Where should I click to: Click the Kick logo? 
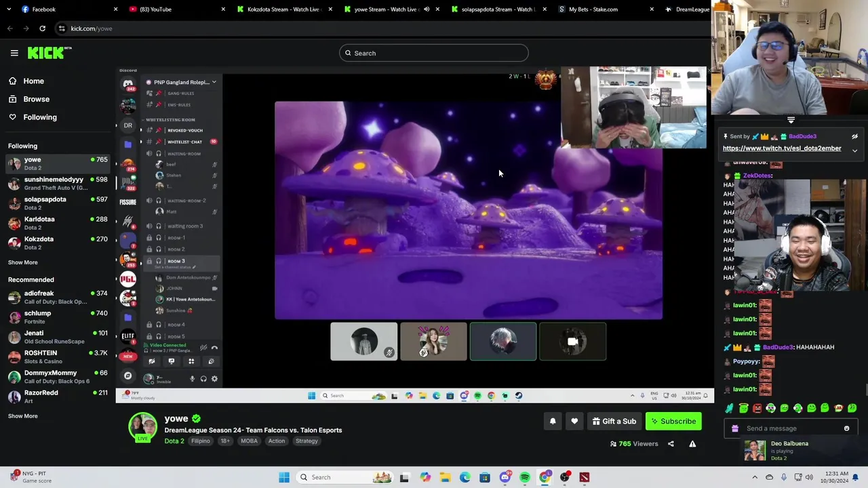coord(49,53)
